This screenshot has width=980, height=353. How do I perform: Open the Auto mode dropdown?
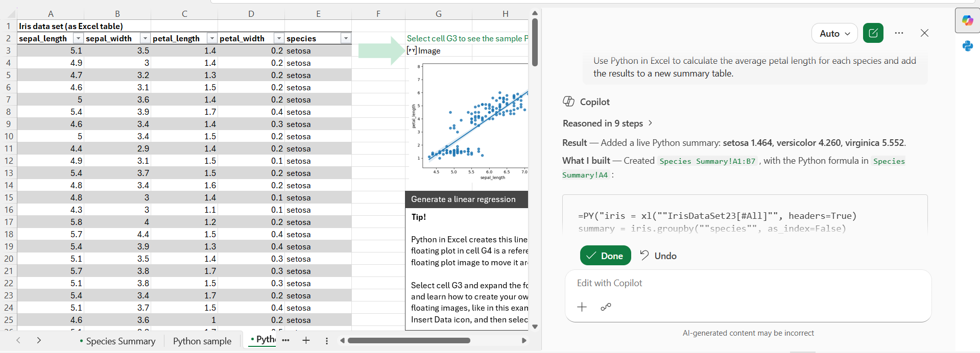tap(834, 33)
